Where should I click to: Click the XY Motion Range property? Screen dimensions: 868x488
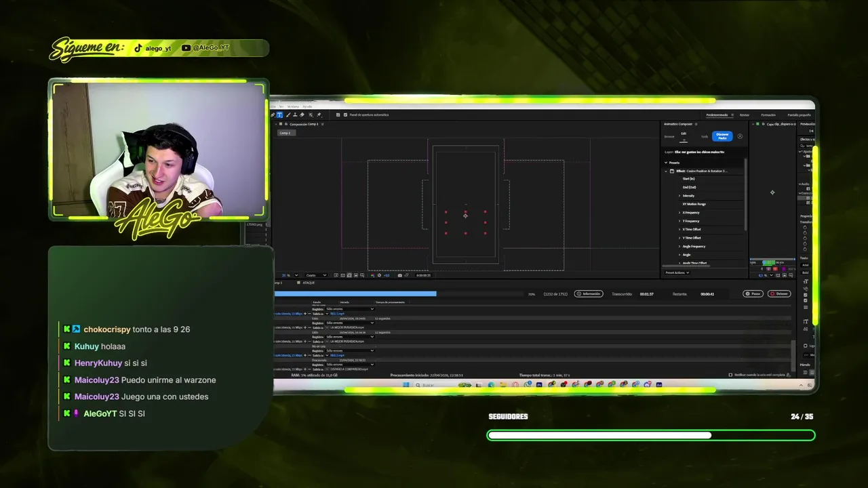click(x=694, y=204)
